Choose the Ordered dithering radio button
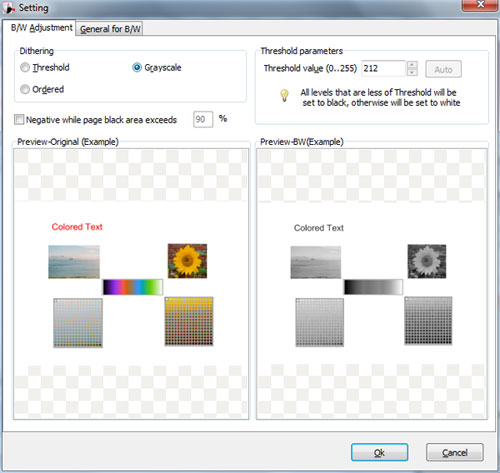The image size is (500, 473). click(25, 89)
